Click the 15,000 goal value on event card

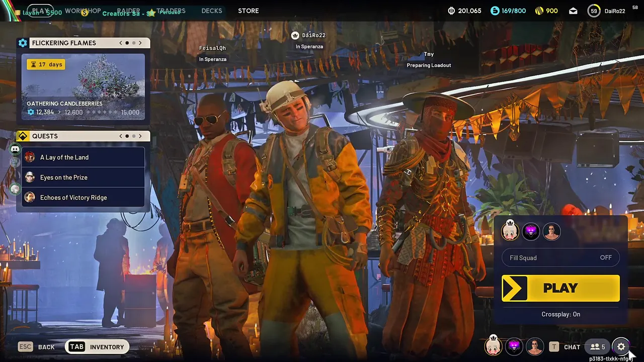click(130, 112)
